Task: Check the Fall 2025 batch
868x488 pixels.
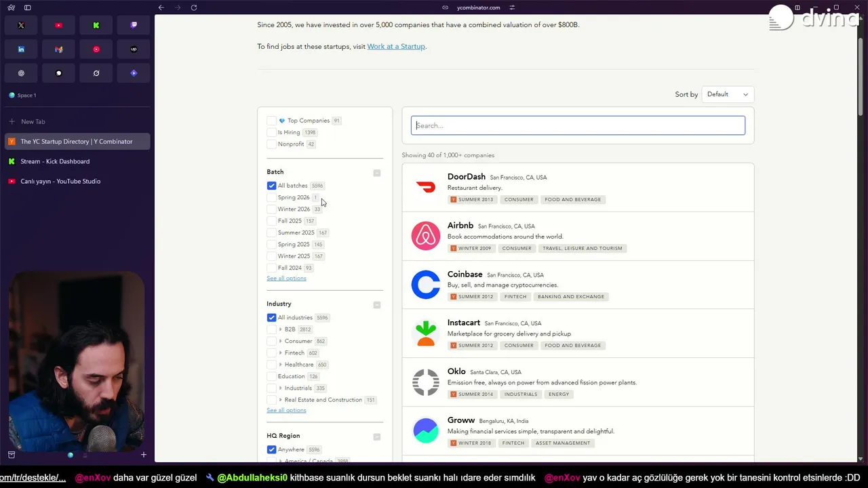Action: (x=271, y=221)
